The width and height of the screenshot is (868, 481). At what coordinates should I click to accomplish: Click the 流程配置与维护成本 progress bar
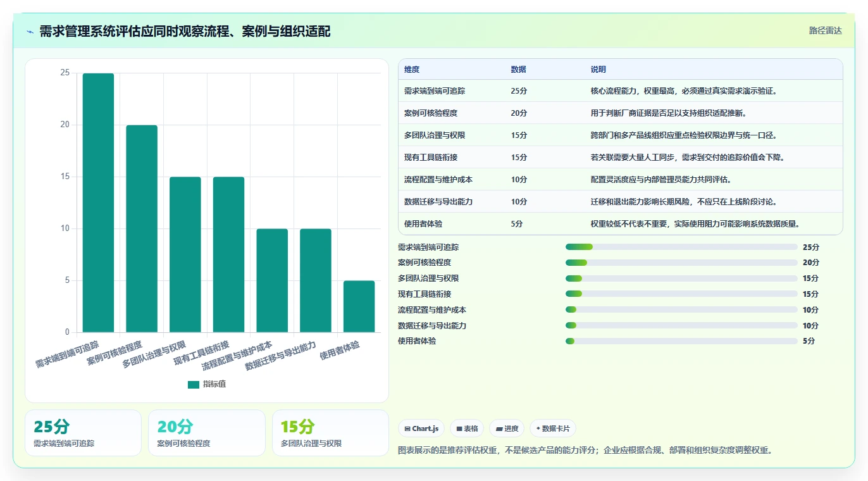tap(681, 309)
